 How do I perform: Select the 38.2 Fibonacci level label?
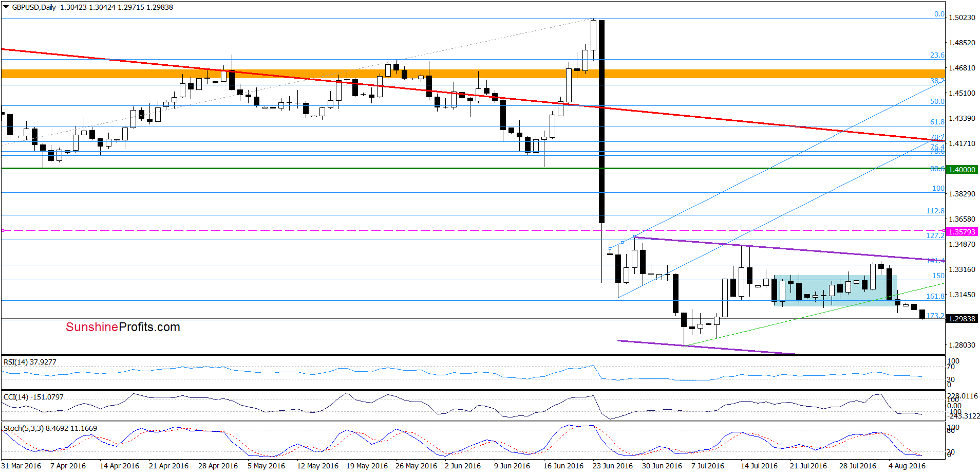coord(937,81)
